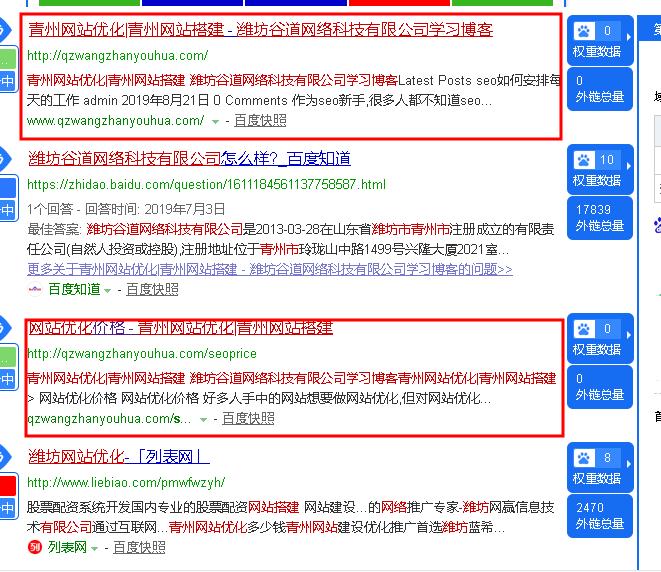This screenshot has width=661, height=572.
Task: Click paw icon with weight 0 on first result
Action: pyautogui.click(x=584, y=31)
